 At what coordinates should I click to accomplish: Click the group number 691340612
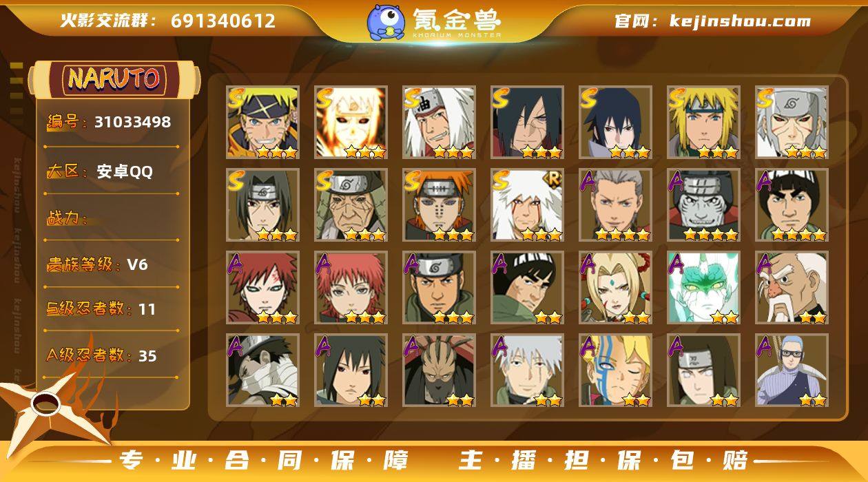point(223,21)
